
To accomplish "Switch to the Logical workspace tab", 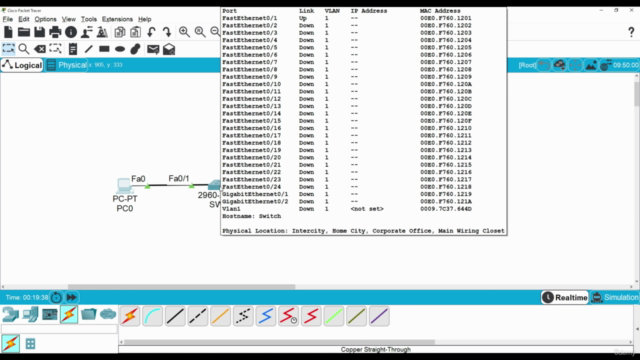I will [x=22, y=65].
